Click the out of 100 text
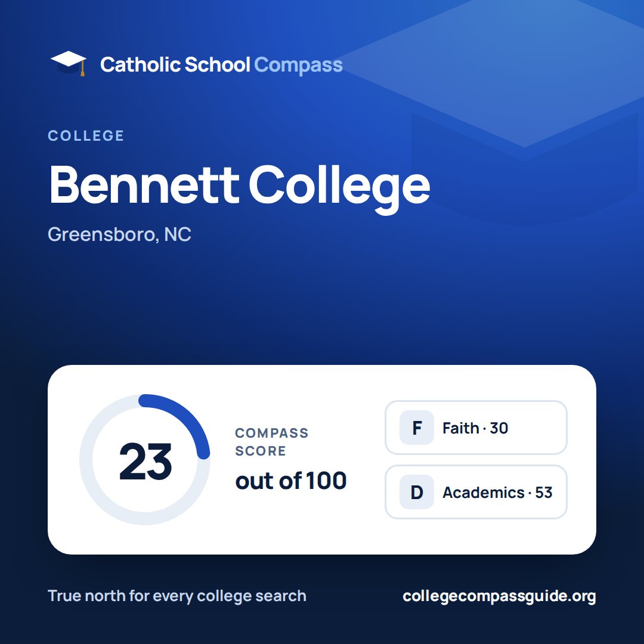Image resolution: width=644 pixels, height=644 pixels. point(291,481)
